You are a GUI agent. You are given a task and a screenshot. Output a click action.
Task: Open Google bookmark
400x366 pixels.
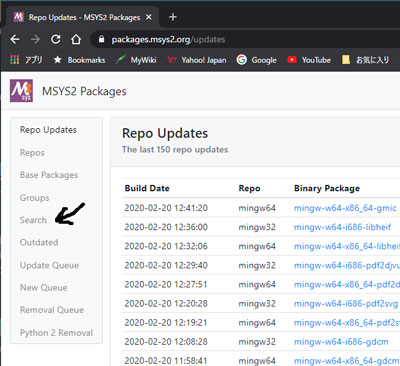[257, 60]
